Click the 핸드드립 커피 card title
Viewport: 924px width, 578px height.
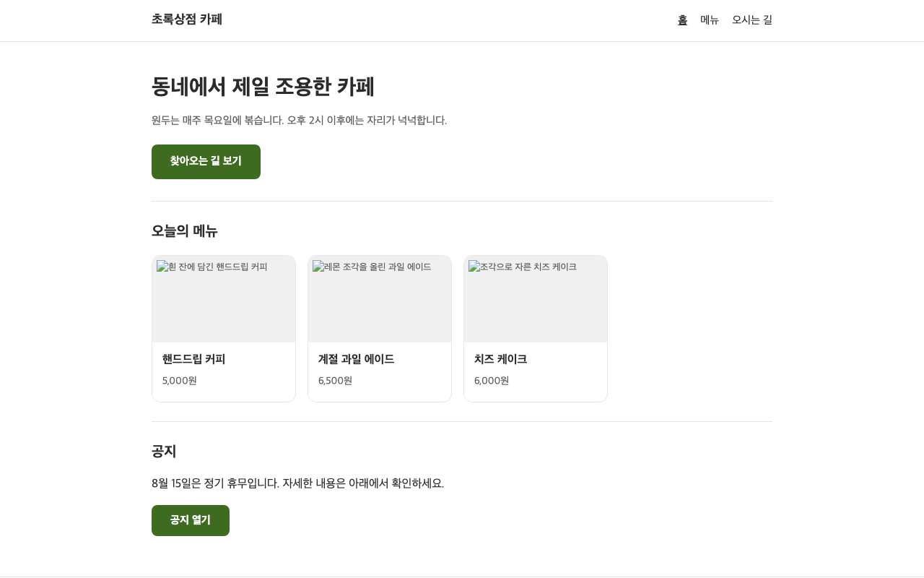click(194, 359)
